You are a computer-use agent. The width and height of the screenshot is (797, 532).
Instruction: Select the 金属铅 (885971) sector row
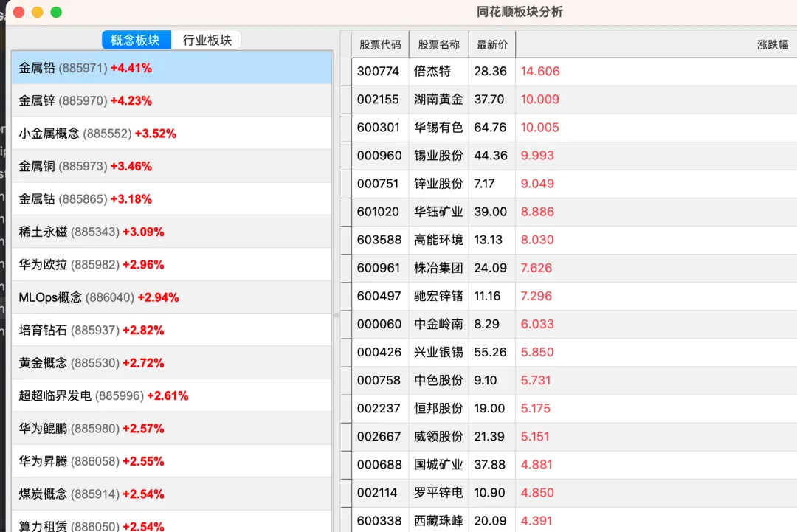click(172, 68)
